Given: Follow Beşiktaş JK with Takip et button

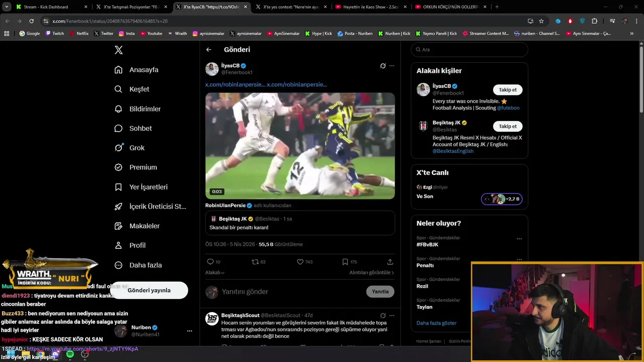Looking at the screenshot, I should (508, 126).
